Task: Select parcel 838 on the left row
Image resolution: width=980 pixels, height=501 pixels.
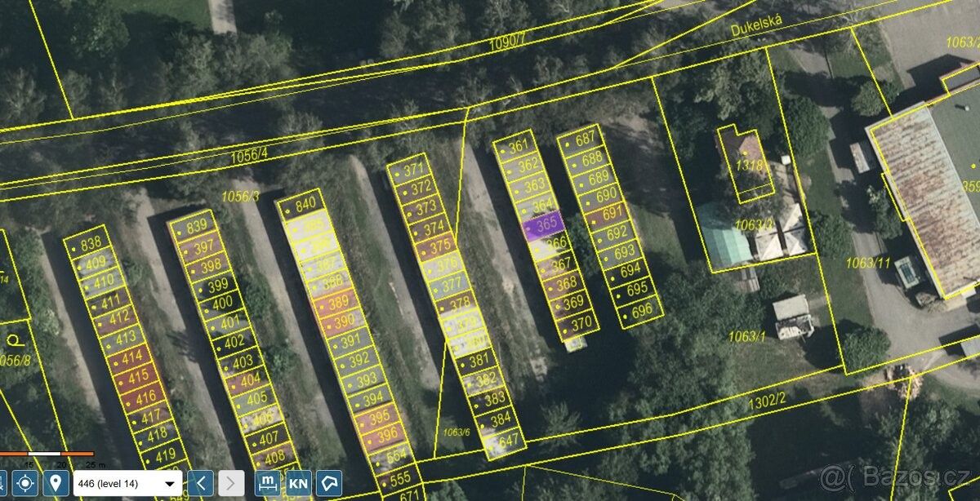Action: (x=88, y=243)
